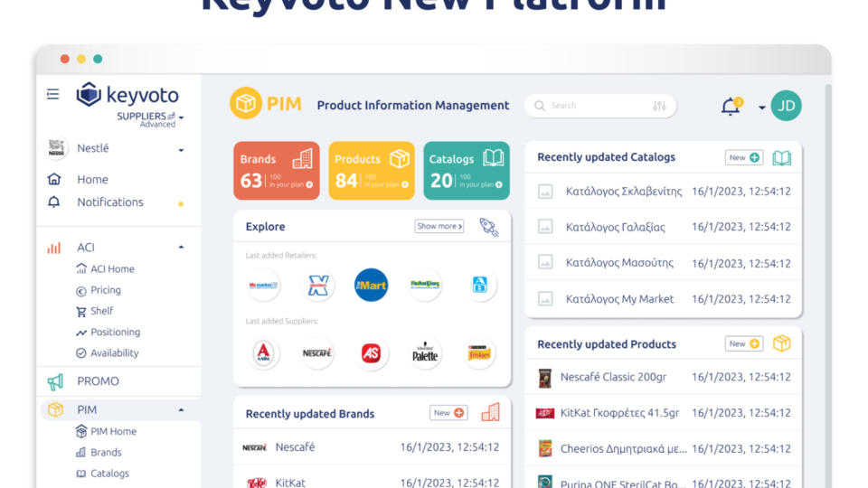Select the AB retailer logo
868x488 pixels.
point(480,285)
